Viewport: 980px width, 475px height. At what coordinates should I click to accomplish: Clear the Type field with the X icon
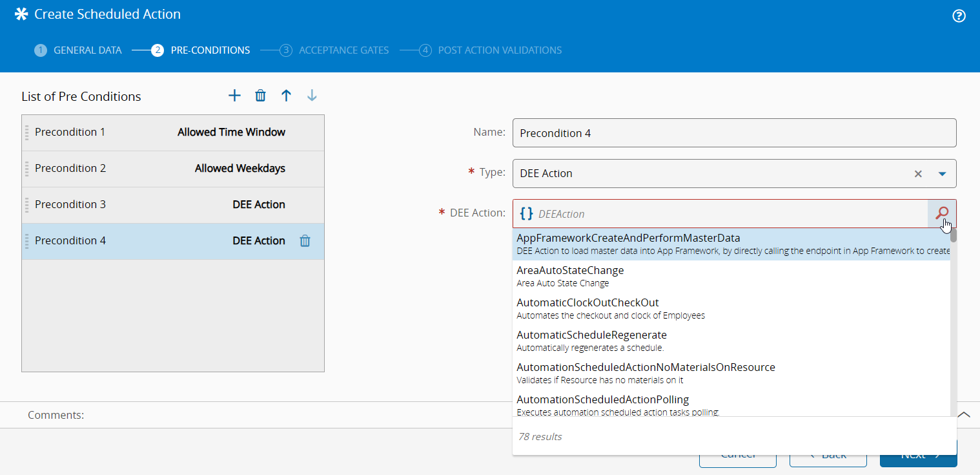point(918,173)
